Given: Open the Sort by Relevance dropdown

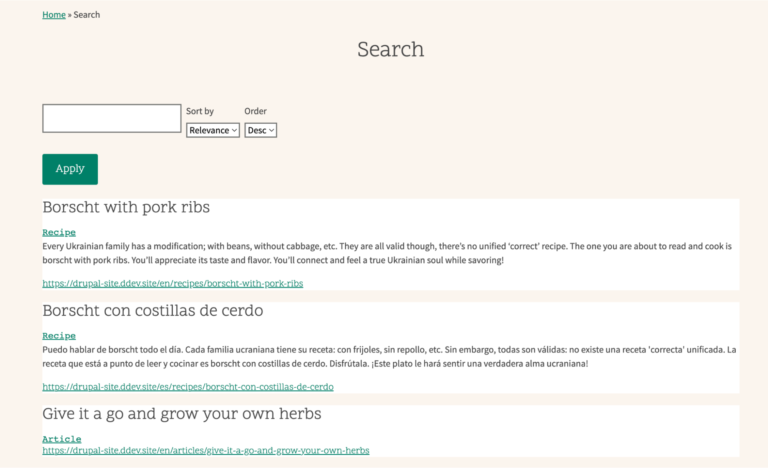Looking at the screenshot, I should point(213,130).
